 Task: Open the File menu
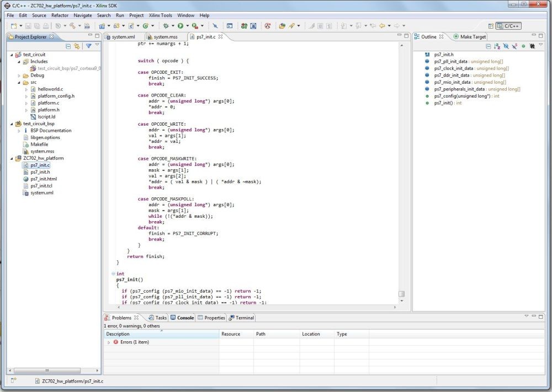[x=10, y=15]
